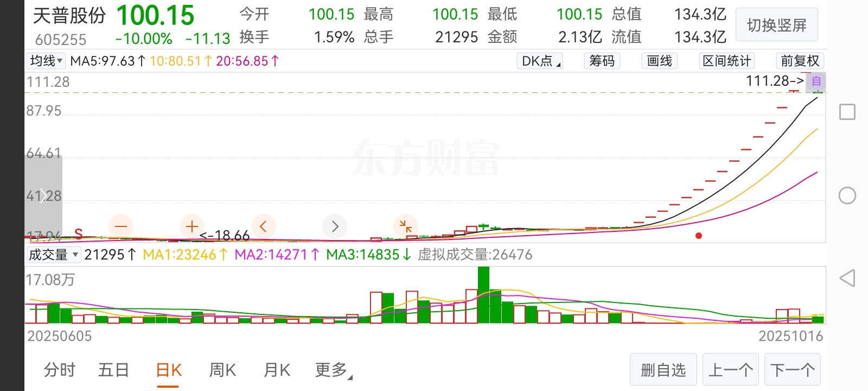868x391 pixels.
Task: Tap the end date 20251016
Action: click(791, 336)
